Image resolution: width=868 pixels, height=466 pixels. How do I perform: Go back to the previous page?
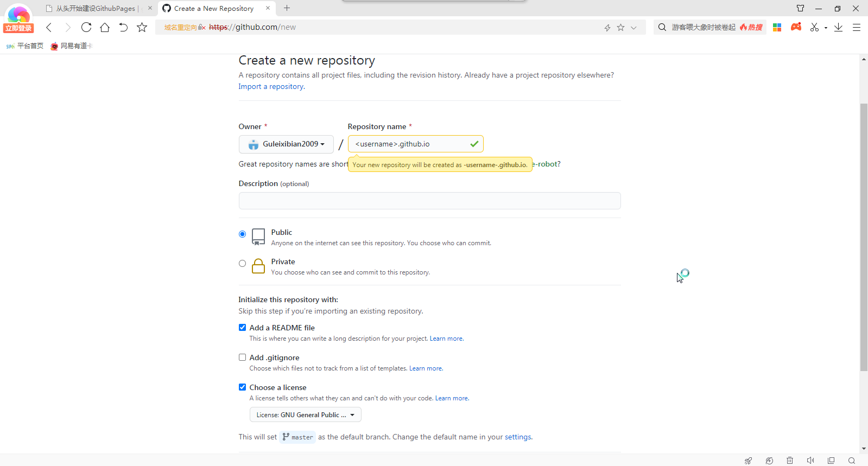click(49, 27)
